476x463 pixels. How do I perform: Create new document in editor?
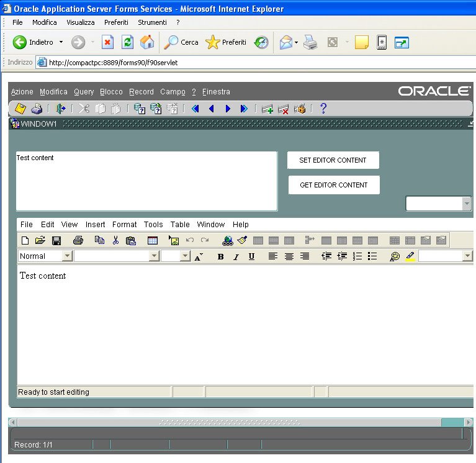25,240
